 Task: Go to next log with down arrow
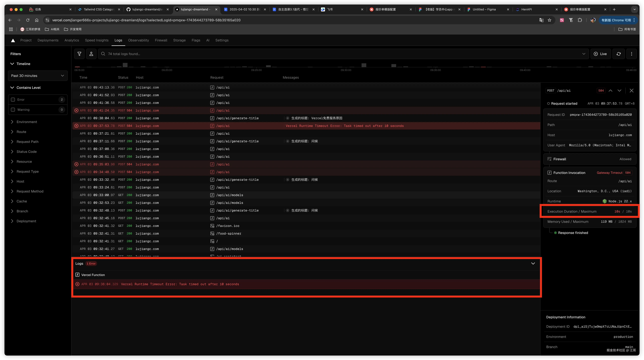tap(619, 91)
